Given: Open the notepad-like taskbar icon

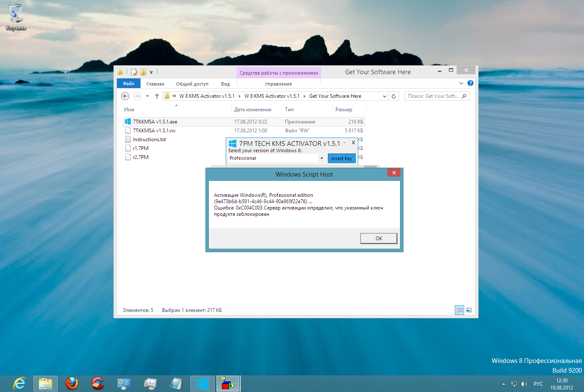Looking at the screenshot, I should click(x=176, y=384).
